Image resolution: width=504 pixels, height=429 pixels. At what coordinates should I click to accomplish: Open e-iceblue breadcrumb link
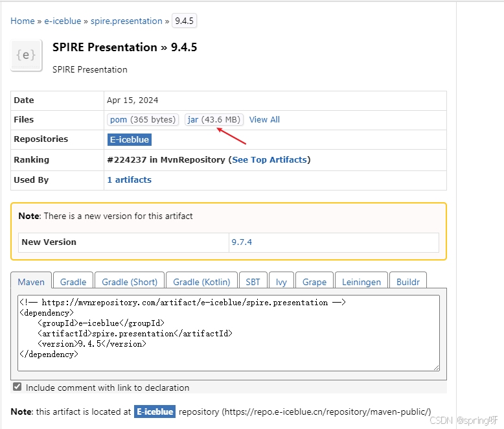pos(63,21)
